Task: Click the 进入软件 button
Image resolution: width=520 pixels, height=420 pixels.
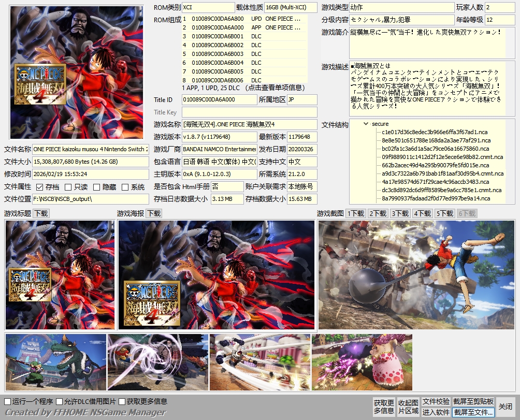Action: click(x=436, y=412)
